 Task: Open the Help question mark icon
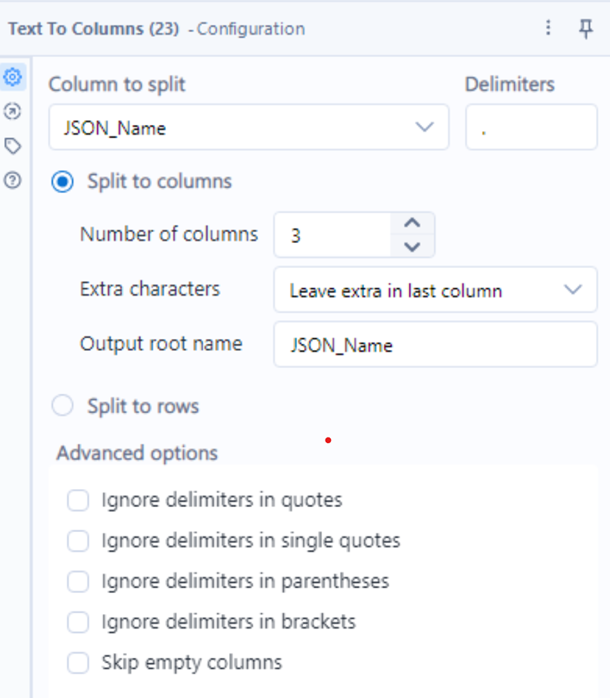coord(12,180)
